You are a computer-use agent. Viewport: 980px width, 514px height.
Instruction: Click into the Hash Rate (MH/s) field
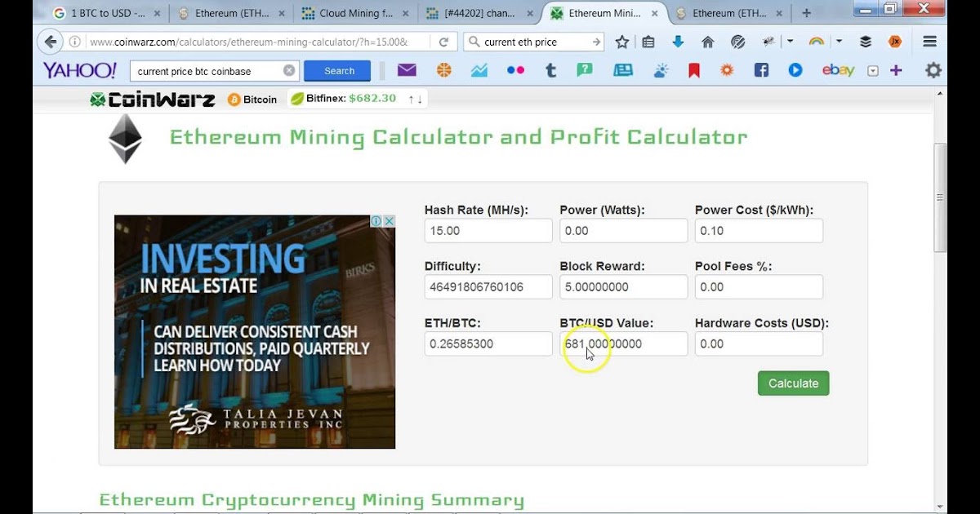pyautogui.click(x=488, y=231)
